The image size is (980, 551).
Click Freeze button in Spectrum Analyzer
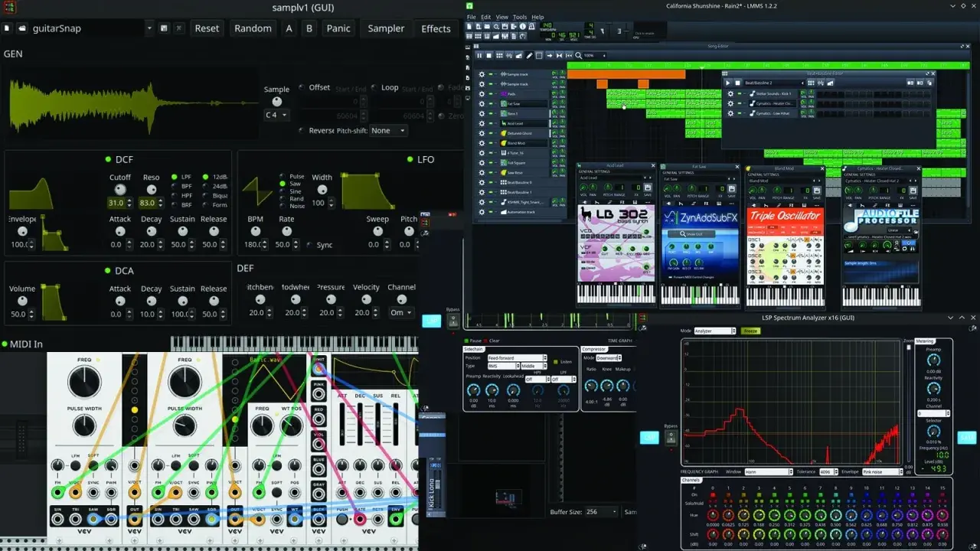751,331
